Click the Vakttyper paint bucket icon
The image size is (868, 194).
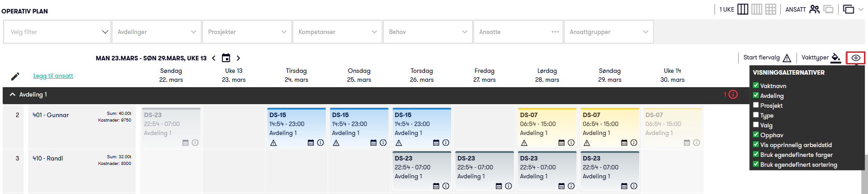[x=836, y=58]
